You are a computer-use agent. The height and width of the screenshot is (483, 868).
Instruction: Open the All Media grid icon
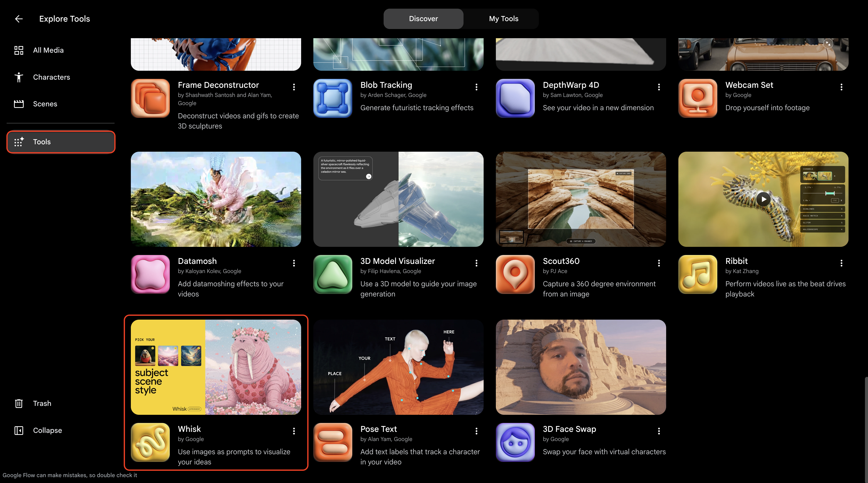click(19, 50)
